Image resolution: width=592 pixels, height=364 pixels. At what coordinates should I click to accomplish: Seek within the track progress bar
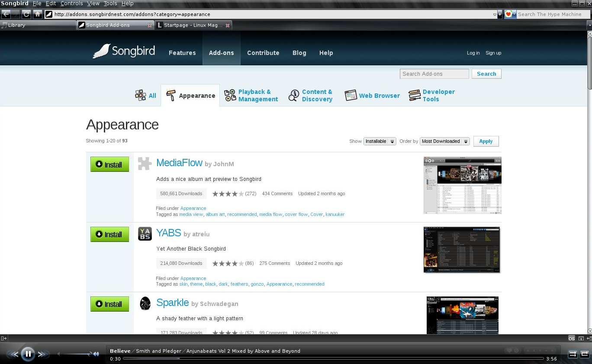[x=333, y=358]
